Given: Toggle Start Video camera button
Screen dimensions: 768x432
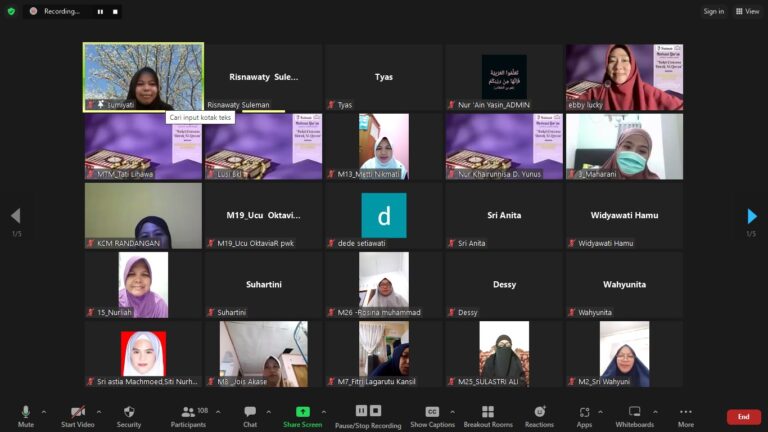Looking at the screenshot, I should (77, 417).
